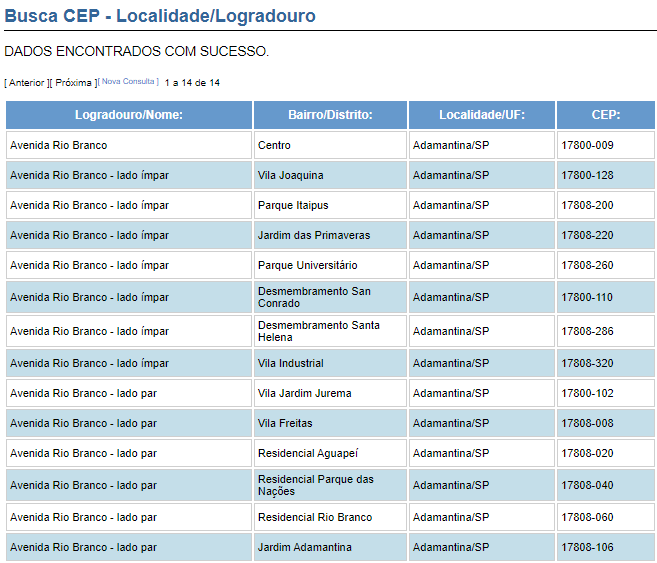Click the Adamantina/SP cell in the Centro row
Screen dimensions: 657x563
pyautogui.click(x=482, y=145)
